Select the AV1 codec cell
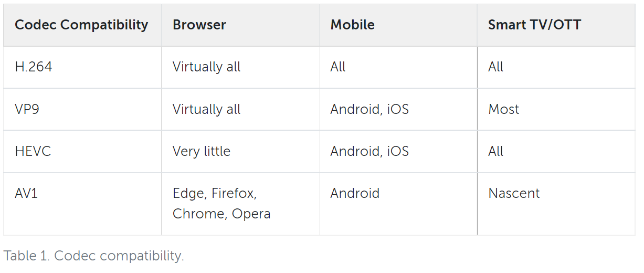The height and width of the screenshot is (273, 644). click(x=82, y=204)
